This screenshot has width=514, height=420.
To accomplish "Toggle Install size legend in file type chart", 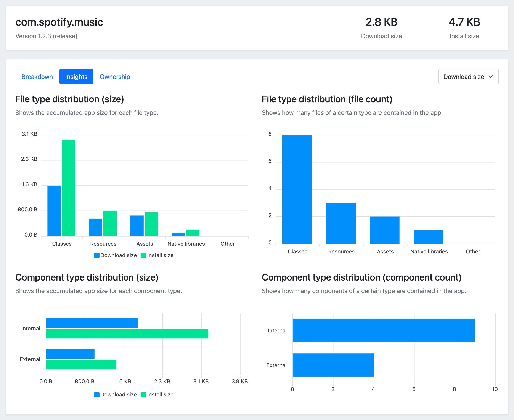I will [x=160, y=255].
